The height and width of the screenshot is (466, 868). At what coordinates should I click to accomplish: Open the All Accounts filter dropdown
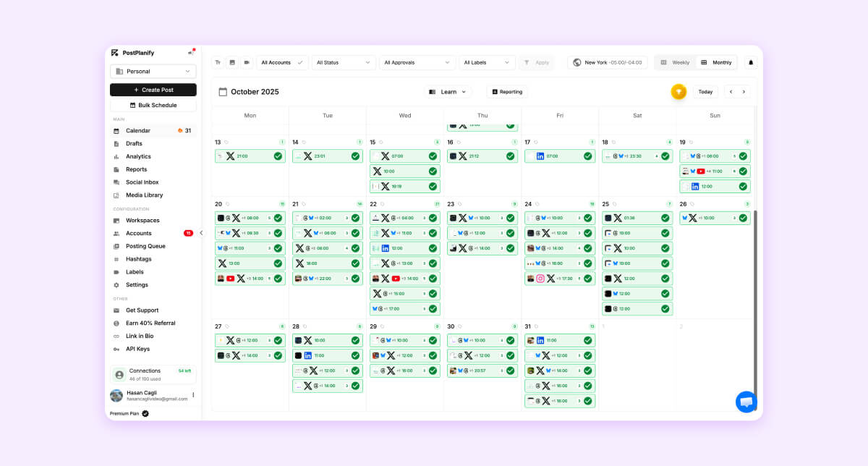(283, 62)
